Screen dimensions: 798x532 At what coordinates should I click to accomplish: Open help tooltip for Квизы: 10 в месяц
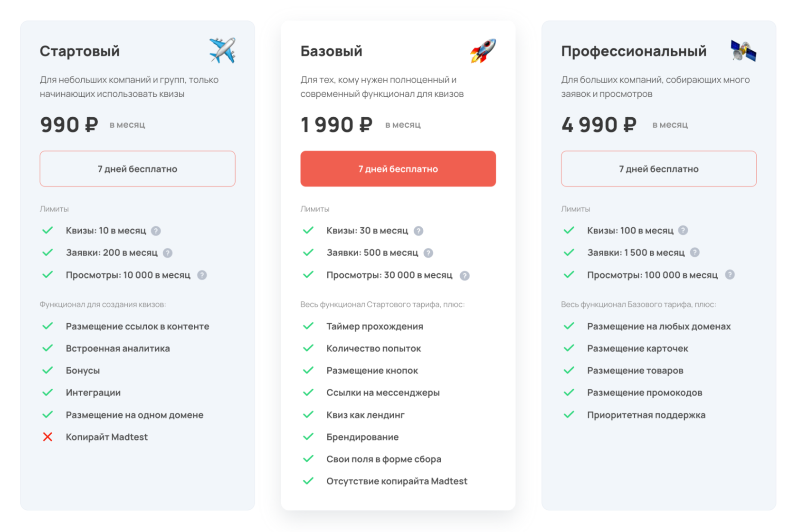pyautogui.click(x=157, y=231)
